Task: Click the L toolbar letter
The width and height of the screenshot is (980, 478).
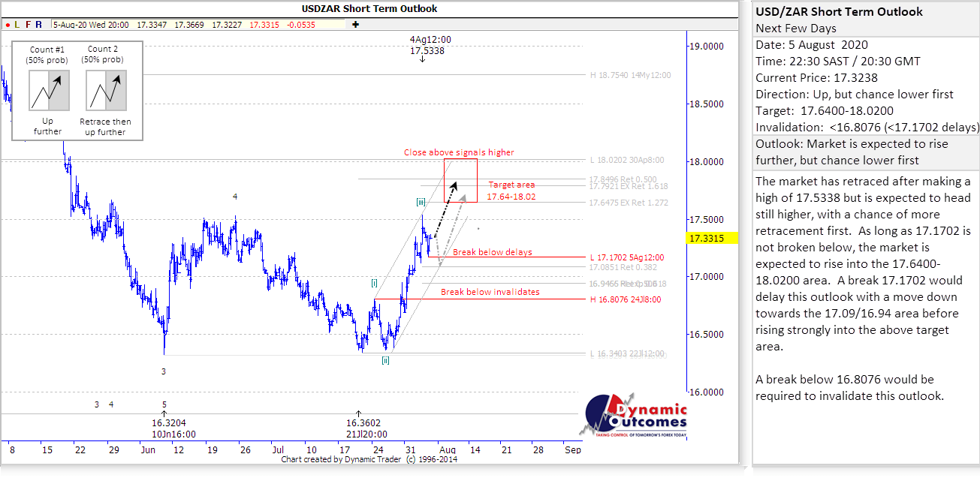Action: click(17, 24)
